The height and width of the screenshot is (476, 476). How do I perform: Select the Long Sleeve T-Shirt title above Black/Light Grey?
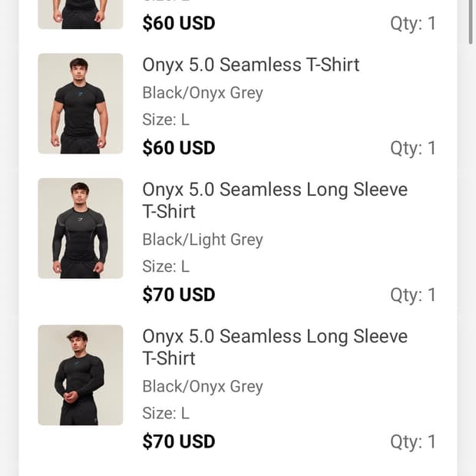coord(274,200)
